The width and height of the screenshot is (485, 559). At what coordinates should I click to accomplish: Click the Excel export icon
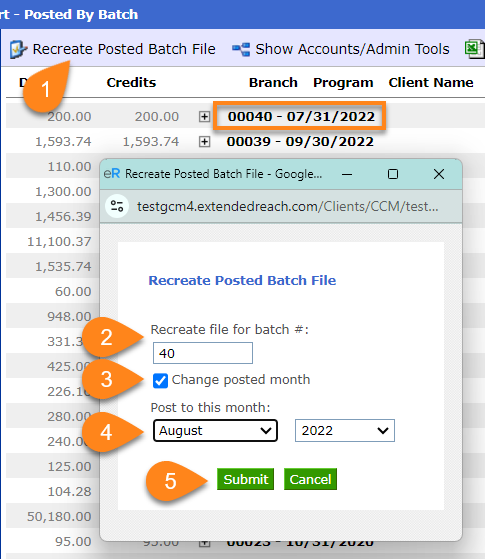click(474, 49)
